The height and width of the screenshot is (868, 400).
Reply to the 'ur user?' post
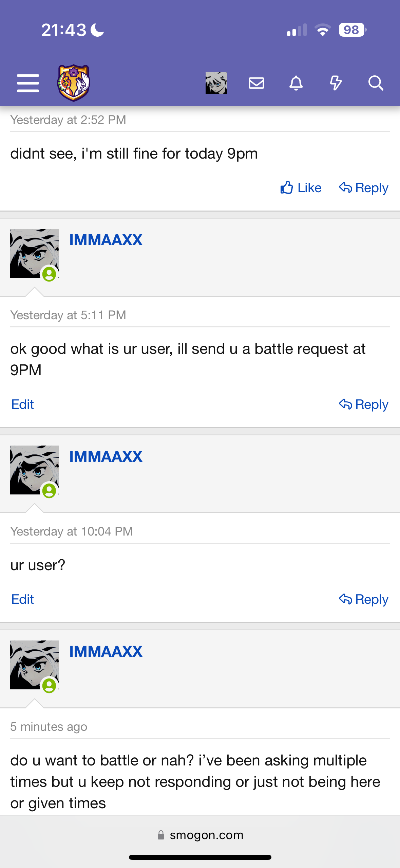[363, 599]
